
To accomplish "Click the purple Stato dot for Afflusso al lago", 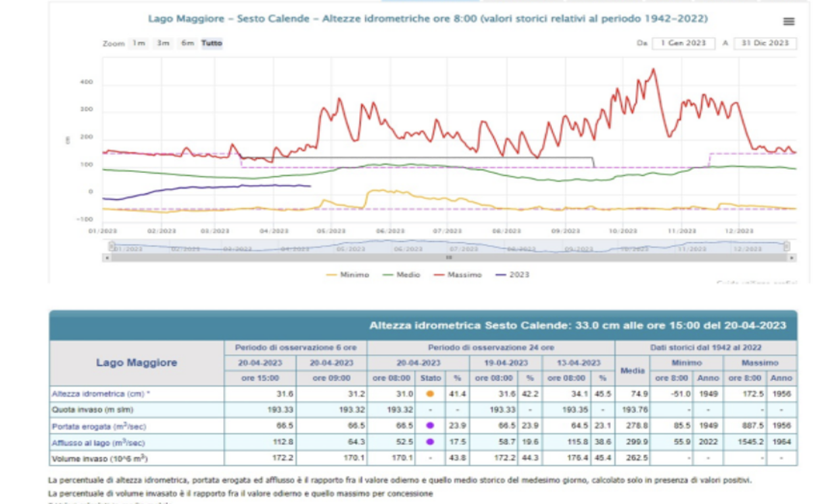I will point(430,442).
